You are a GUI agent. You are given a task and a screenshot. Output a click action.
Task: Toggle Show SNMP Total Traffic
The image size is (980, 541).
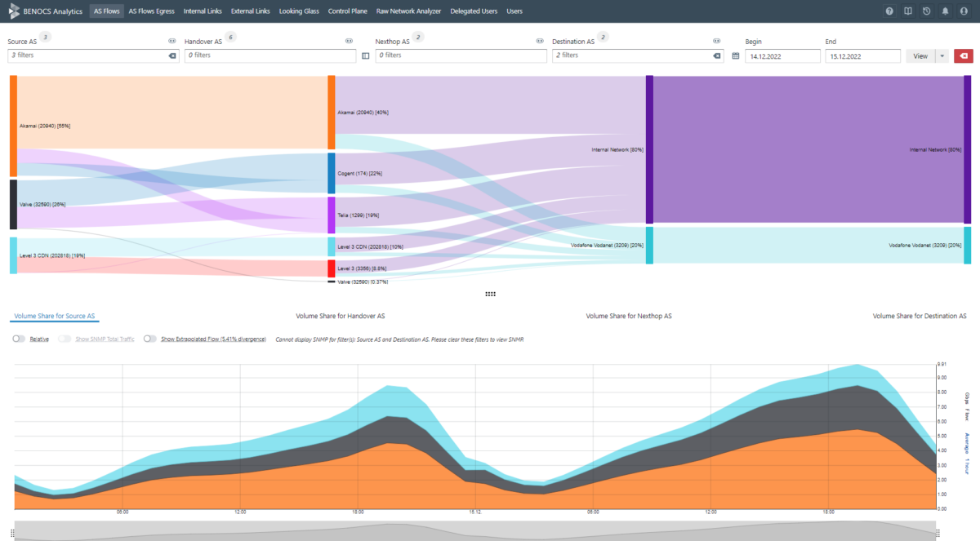pyautogui.click(x=64, y=338)
